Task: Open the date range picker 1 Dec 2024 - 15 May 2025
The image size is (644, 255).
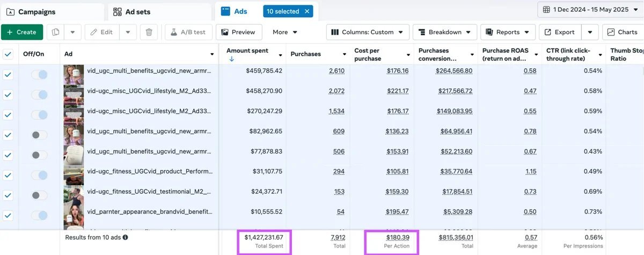Action: tap(591, 10)
